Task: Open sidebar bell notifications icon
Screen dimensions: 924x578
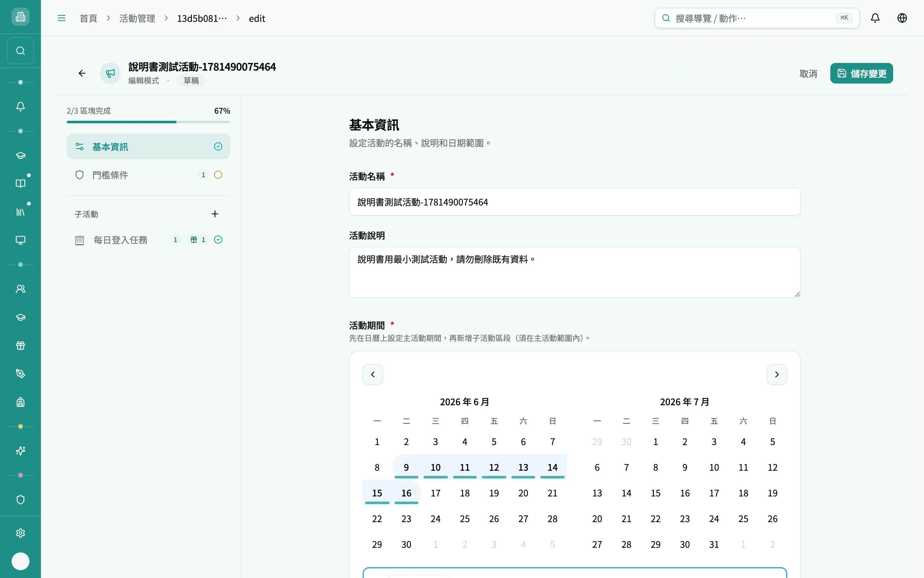Action: coord(21,107)
